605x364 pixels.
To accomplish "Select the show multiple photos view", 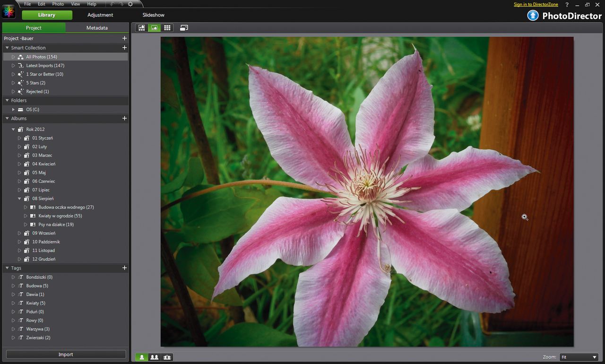I will coord(167,357).
